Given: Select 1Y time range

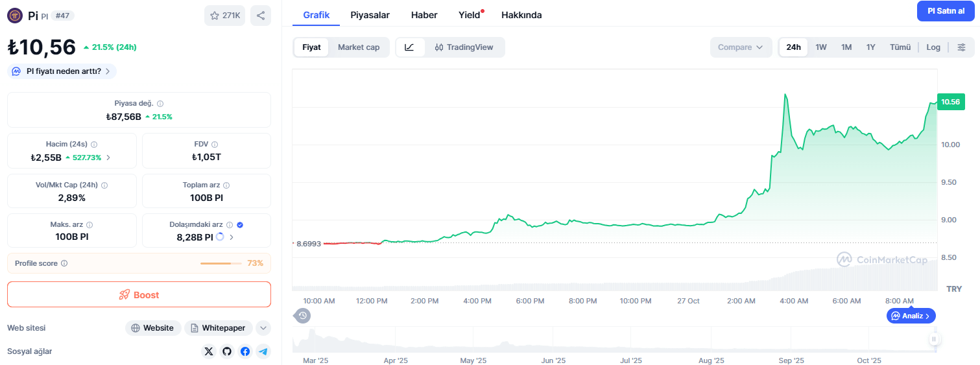Looking at the screenshot, I should [871, 47].
